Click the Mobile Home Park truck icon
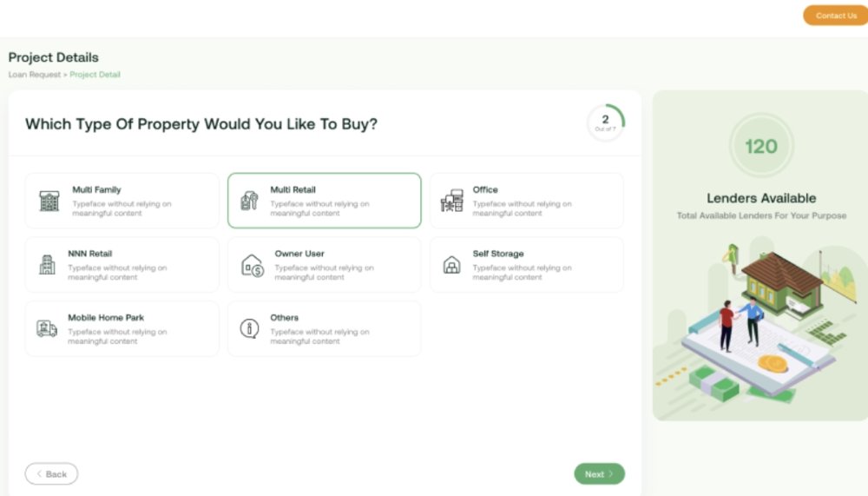 coord(47,328)
